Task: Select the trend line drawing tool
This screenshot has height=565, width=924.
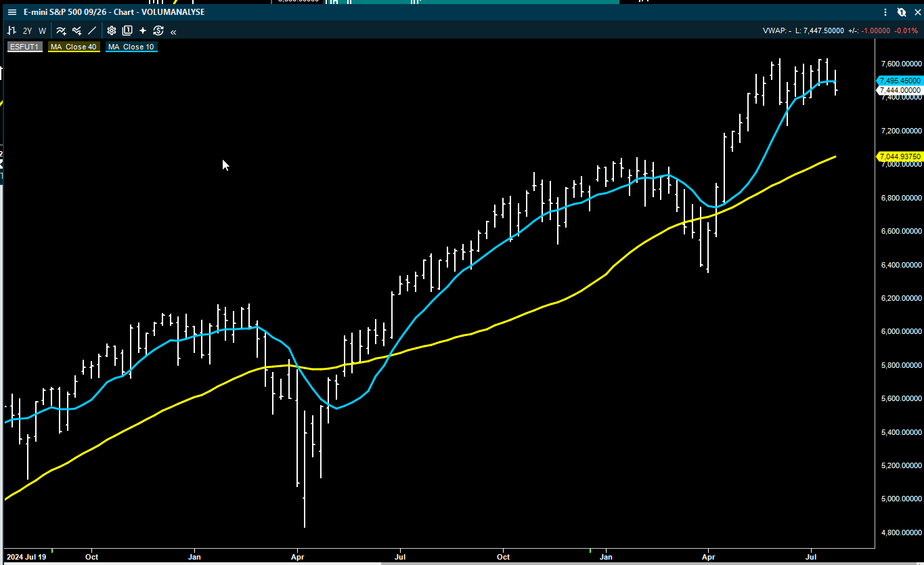Action: point(93,30)
